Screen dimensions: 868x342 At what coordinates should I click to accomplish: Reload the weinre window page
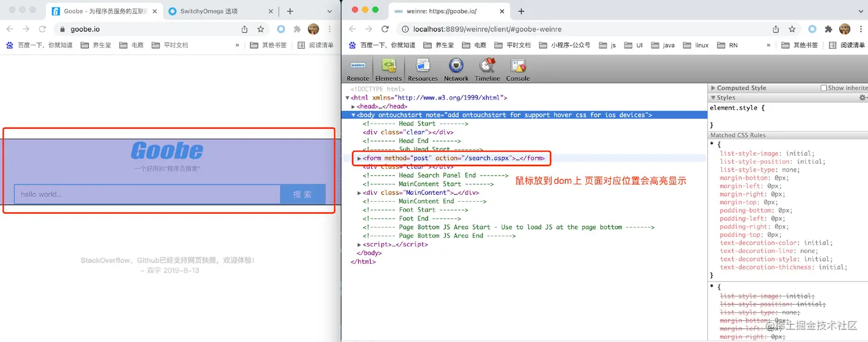point(385,29)
